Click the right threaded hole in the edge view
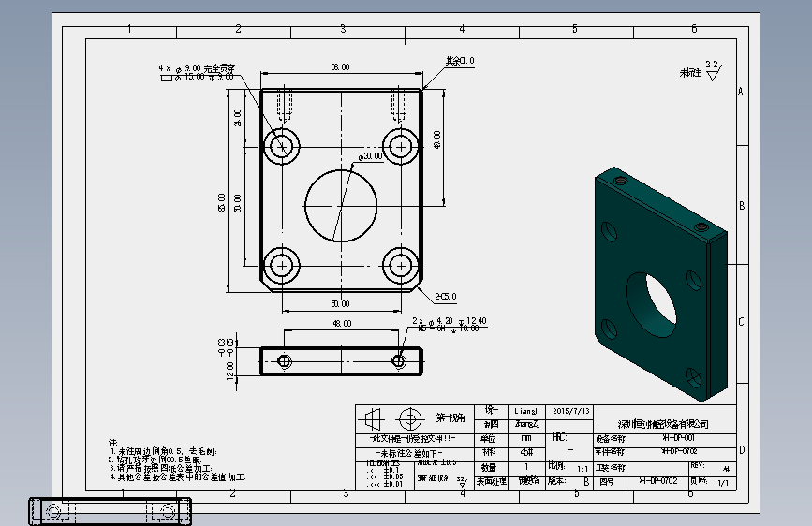The width and height of the screenshot is (812, 526). coord(399,361)
